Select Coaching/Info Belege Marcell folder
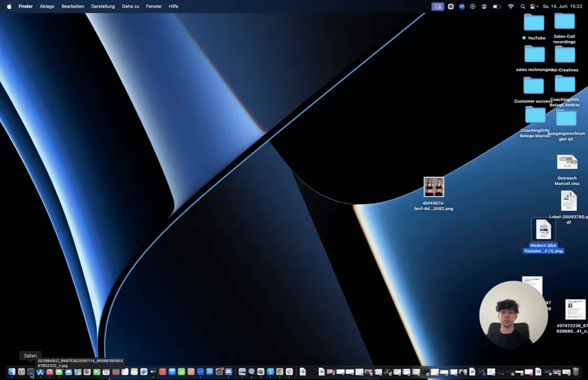This screenshot has width=588, height=380. pyautogui.click(x=535, y=115)
